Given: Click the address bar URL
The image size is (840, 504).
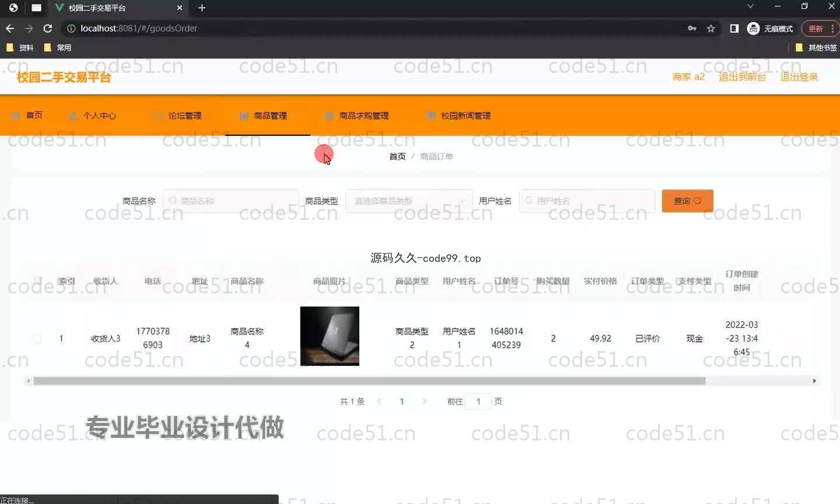Looking at the screenshot, I should [x=139, y=28].
